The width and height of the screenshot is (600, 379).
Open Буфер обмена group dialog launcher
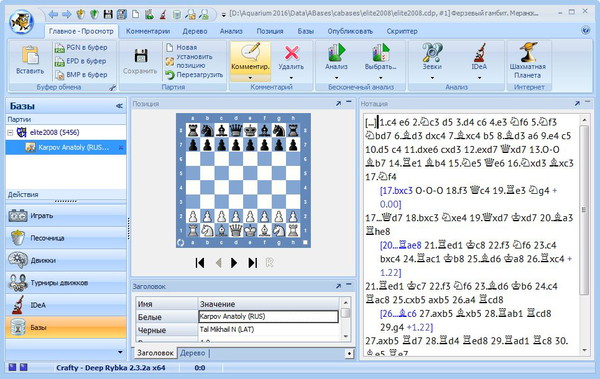pyautogui.click(x=112, y=88)
